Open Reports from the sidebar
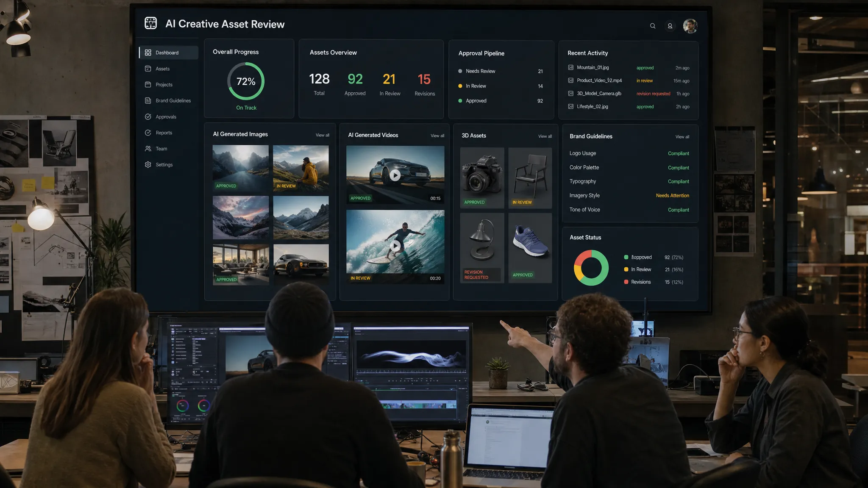 pyautogui.click(x=164, y=133)
